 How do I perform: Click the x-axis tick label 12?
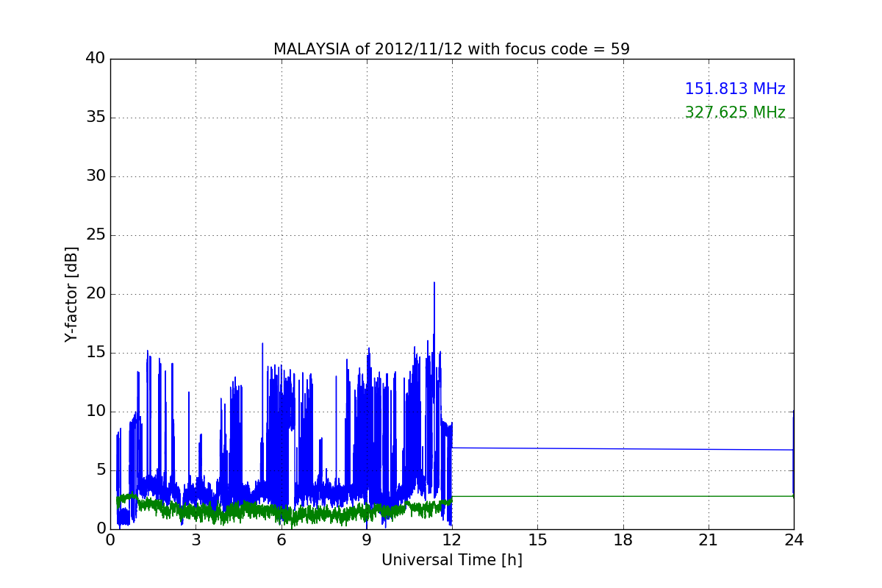(452, 540)
